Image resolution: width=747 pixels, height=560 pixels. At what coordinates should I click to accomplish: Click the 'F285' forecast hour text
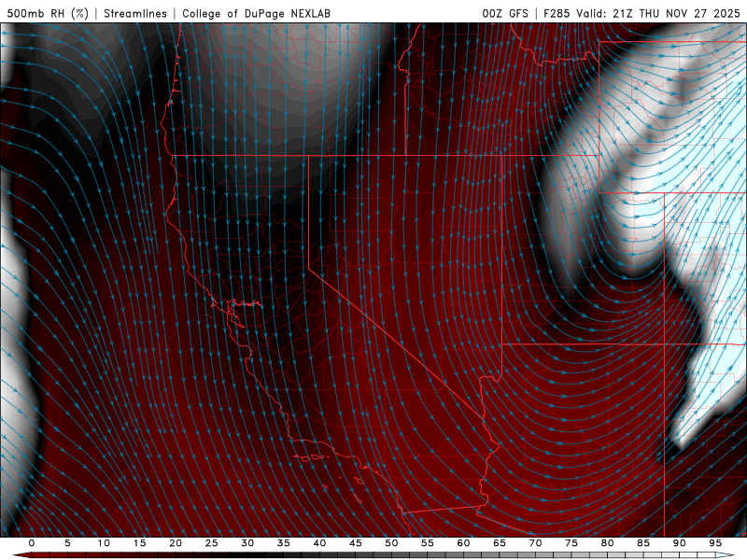(557, 13)
